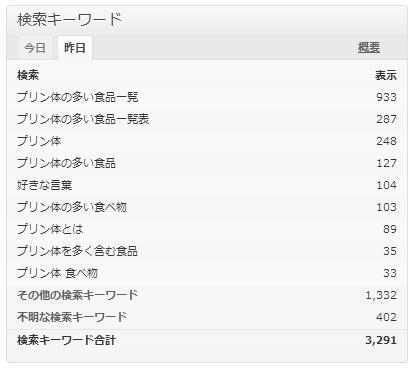
Task: Click the 933 views count
Action: pyautogui.click(x=386, y=97)
